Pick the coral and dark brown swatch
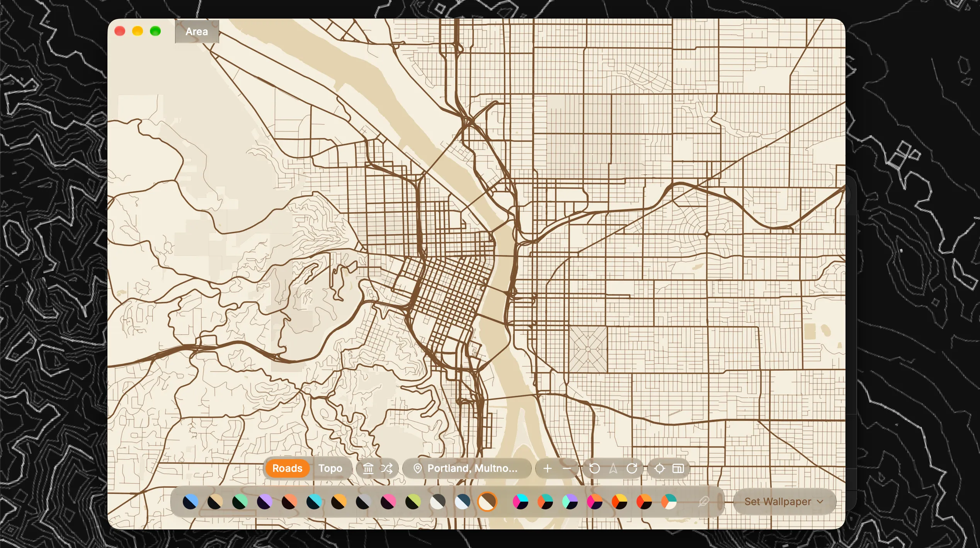Viewport: 980px width, 548px height. coord(289,502)
